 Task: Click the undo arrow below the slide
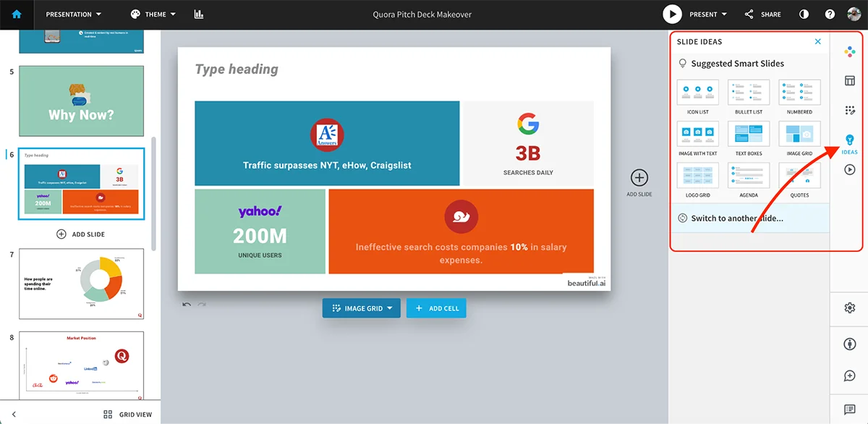(187, 305)
